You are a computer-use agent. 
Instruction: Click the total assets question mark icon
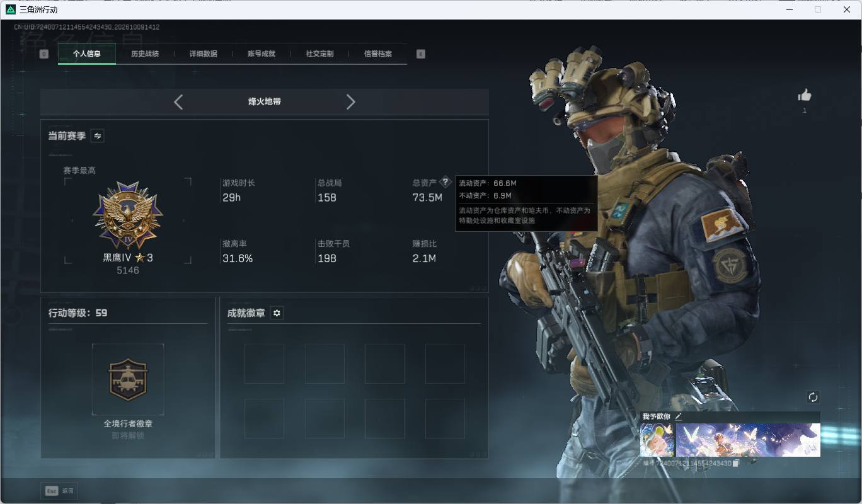click(x=445, y=182)
